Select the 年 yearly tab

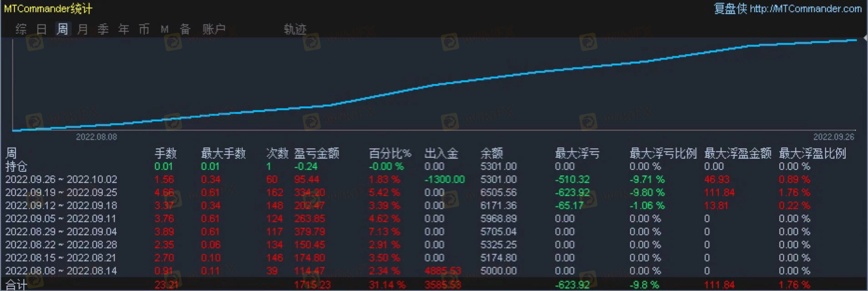click(124, 29)
